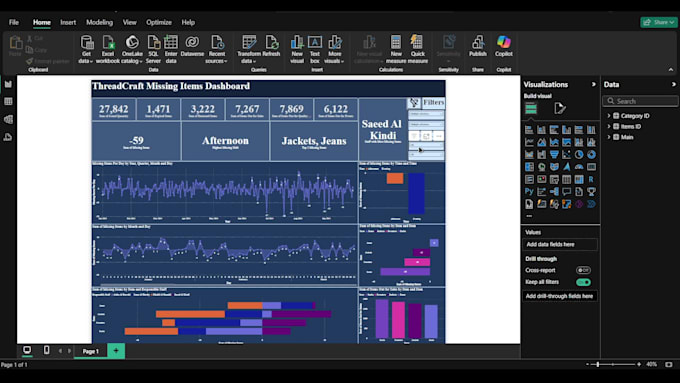Select the Page 1 tab
Screen dimensions: 680x383
91,351
